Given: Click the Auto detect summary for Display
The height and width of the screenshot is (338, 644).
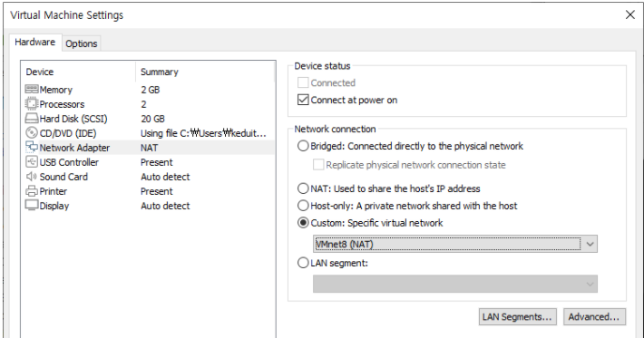Looking at the screenshot, I should [x=165, y=206].
